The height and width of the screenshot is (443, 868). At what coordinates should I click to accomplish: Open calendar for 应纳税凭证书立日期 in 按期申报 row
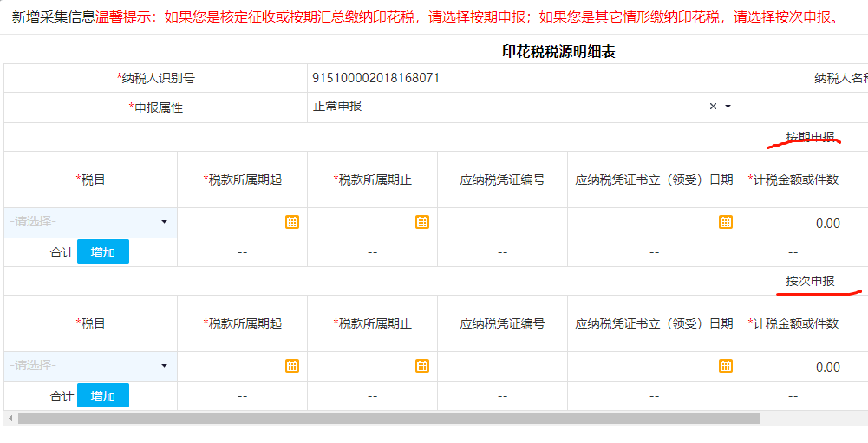click(x=726, y=222)
